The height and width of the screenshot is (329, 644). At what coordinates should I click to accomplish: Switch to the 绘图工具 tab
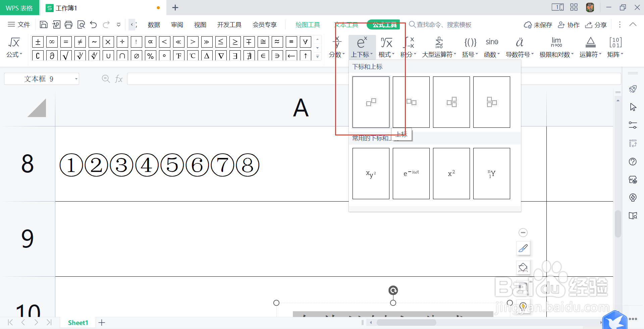[x=308, y=25]
